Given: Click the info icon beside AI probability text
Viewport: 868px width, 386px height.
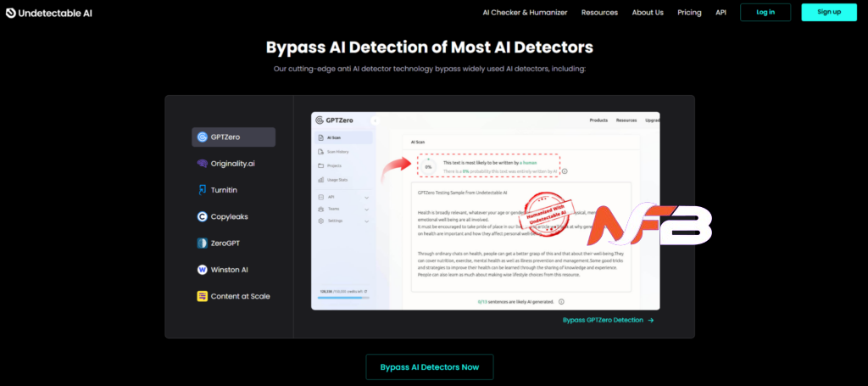Looking at the screenshot, I should (x=565, y=171).
